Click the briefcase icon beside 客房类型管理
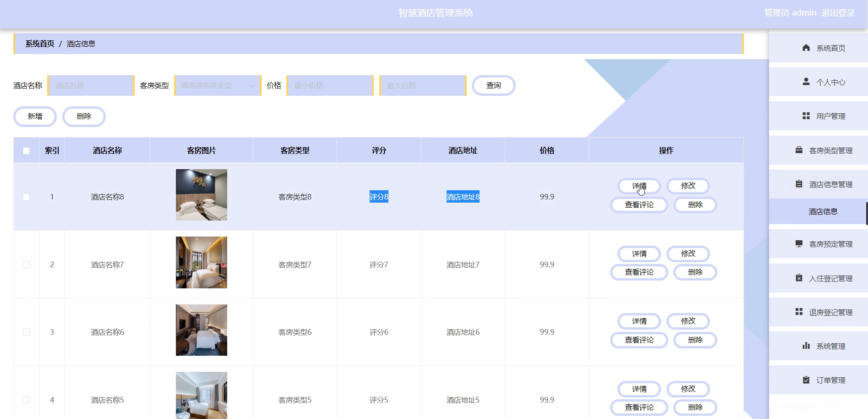 pyautogui.click(x=799, y=150)
